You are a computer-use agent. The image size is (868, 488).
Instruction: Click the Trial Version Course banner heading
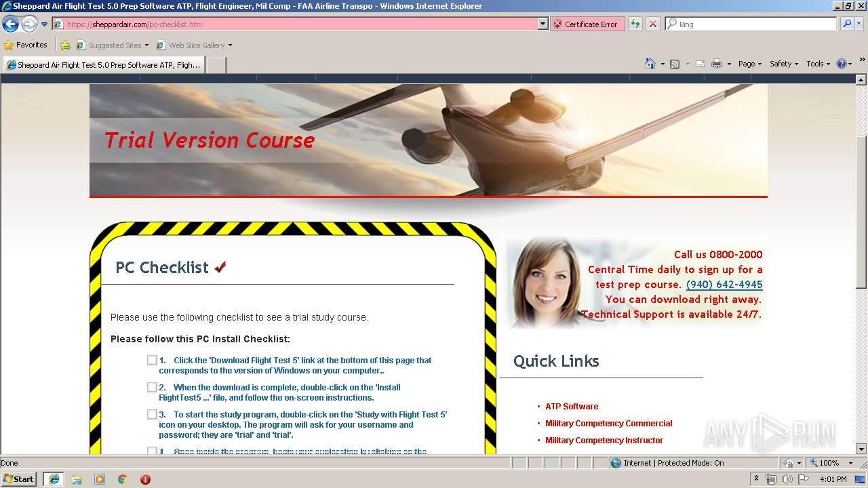(x=209, y=140)
